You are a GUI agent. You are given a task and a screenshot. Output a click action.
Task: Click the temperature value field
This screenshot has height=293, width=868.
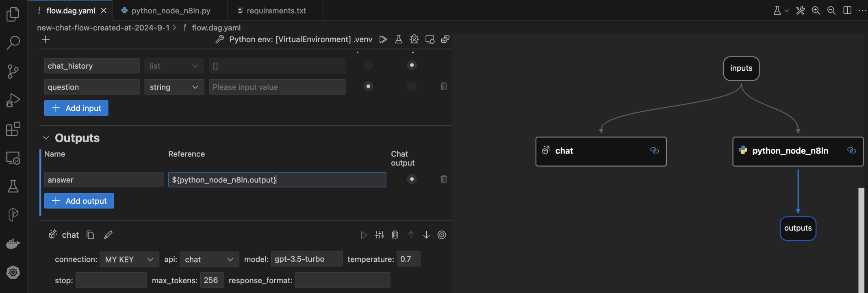(x=408, y=259)
